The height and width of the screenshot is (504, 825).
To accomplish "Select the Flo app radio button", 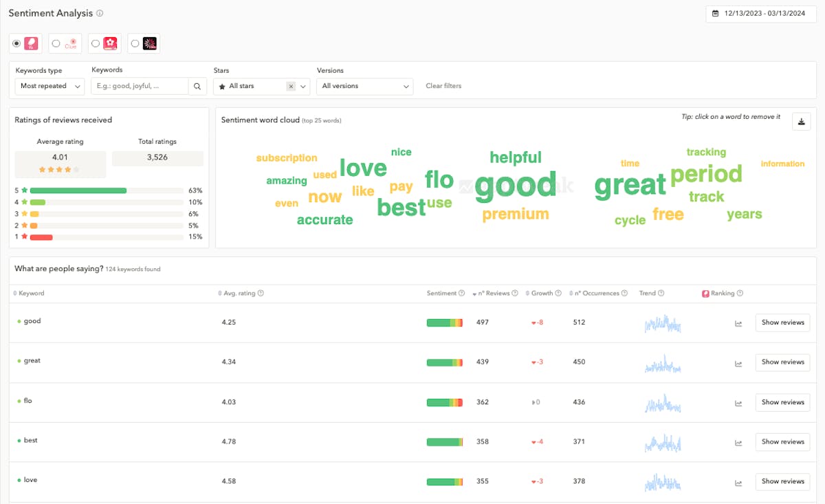I will [17, 44].
